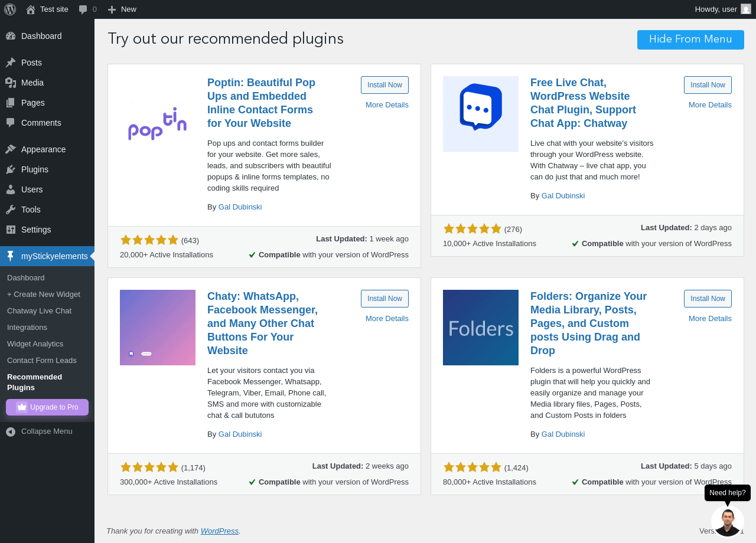Screen dimensions: 756x543
Task: Click the Plugins plug icon
Action: (11, 169)
